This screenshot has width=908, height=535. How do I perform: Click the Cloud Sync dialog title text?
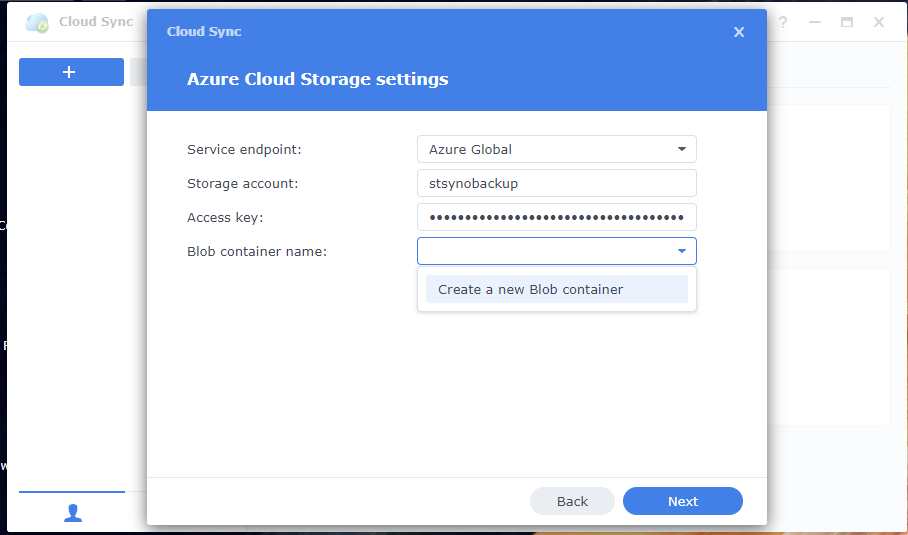tap(204, 32)
